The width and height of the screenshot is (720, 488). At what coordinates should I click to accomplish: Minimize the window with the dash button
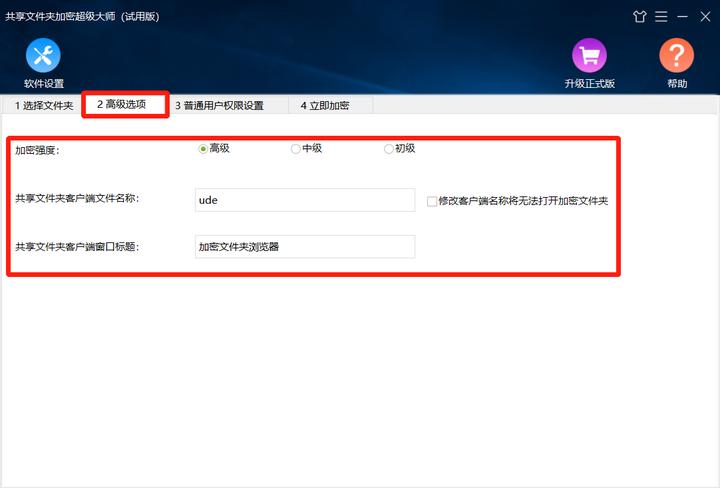pos(682,17)
